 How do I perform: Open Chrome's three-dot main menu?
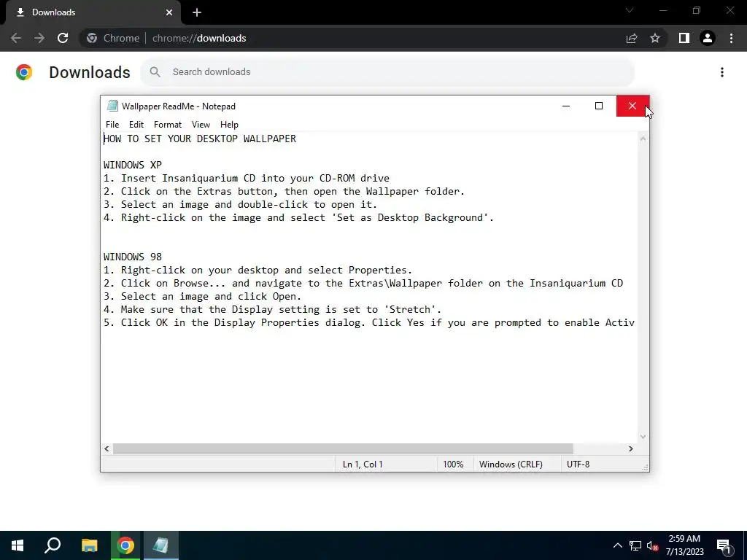click(x=731, y=38)
